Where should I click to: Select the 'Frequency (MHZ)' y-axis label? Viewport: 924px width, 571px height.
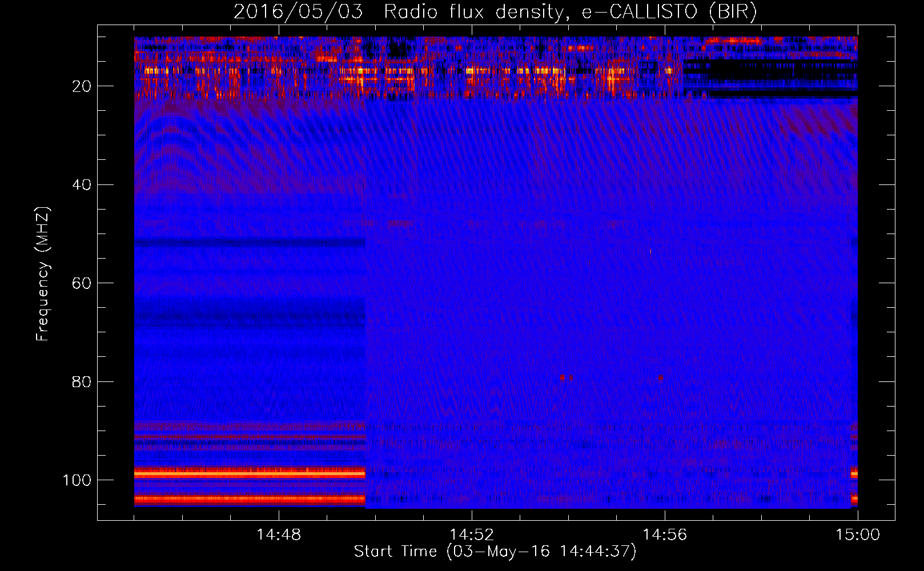[43, 274]
